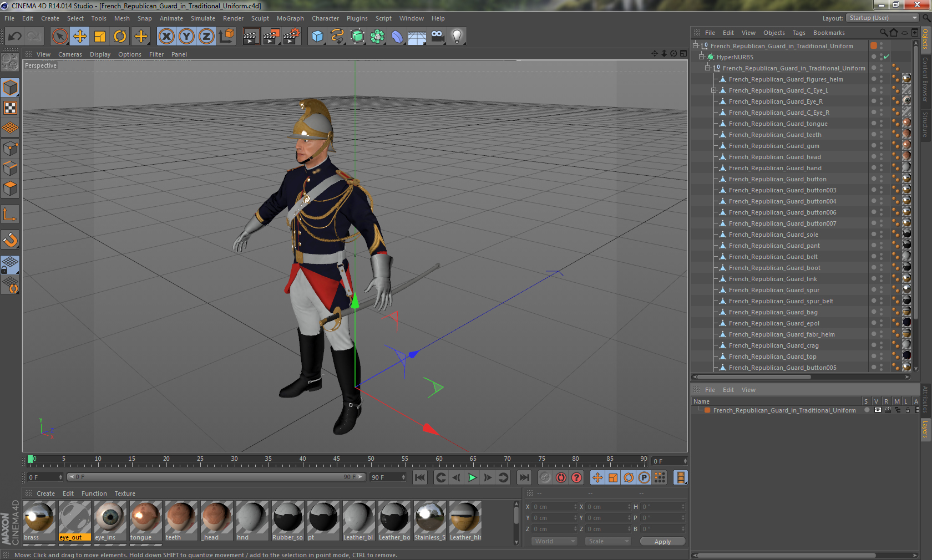Select the Scale tool

pyautogui.click(x=100, y=37)
